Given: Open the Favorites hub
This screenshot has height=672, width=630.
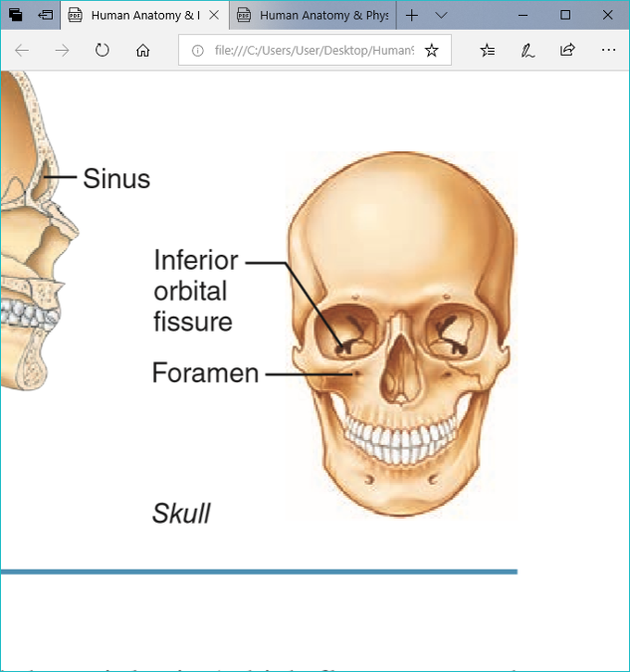Looking at the screenshot, I should tap(487, 51).
